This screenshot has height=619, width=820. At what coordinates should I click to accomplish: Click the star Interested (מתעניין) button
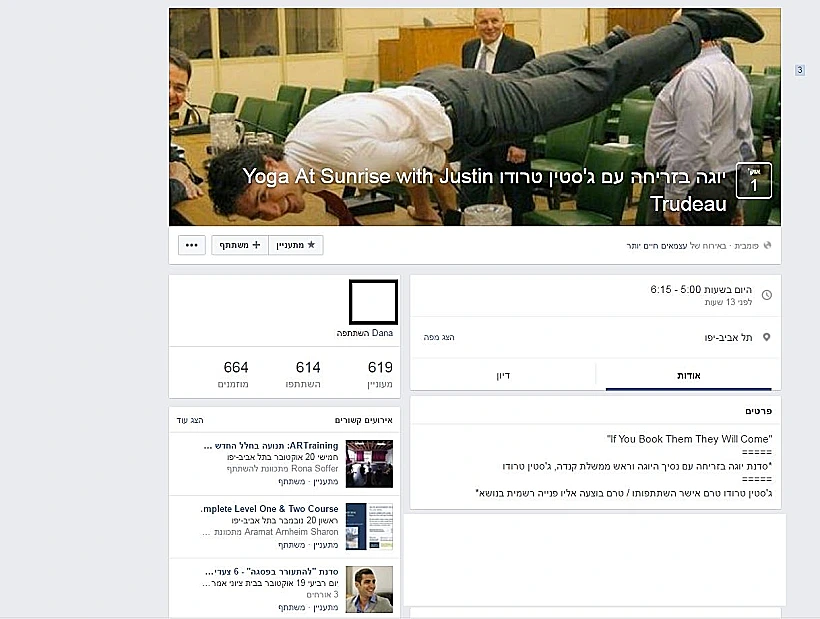(296, 245)
